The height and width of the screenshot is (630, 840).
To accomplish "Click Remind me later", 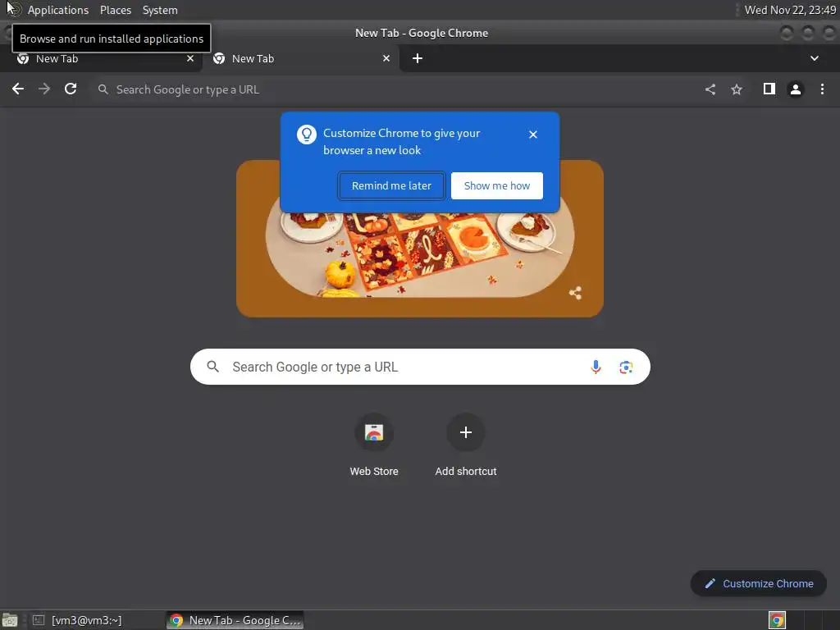I will (x=391, y=186).
